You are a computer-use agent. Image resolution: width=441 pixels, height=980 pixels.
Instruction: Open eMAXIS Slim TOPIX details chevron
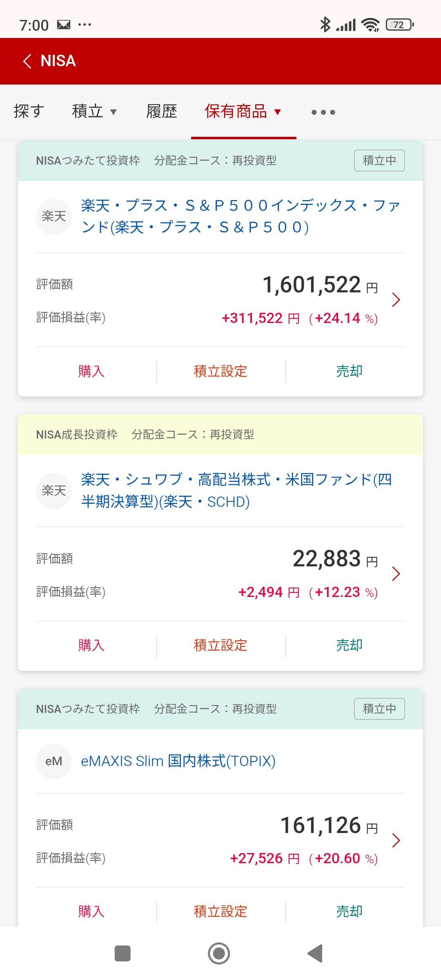tap(396, 840)
